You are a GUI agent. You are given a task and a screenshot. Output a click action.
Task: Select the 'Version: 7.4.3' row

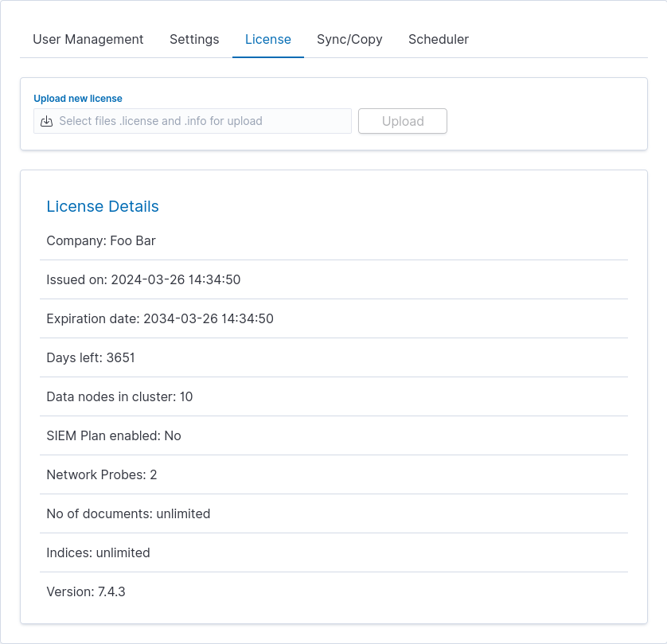(x=334, y=591)
